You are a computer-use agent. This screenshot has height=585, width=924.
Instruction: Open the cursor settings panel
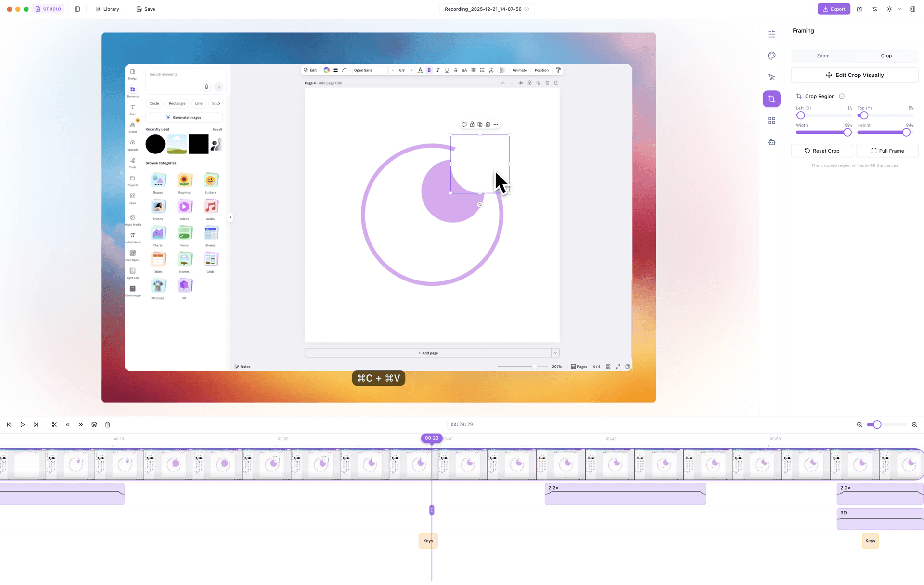[x=772, y=77]
